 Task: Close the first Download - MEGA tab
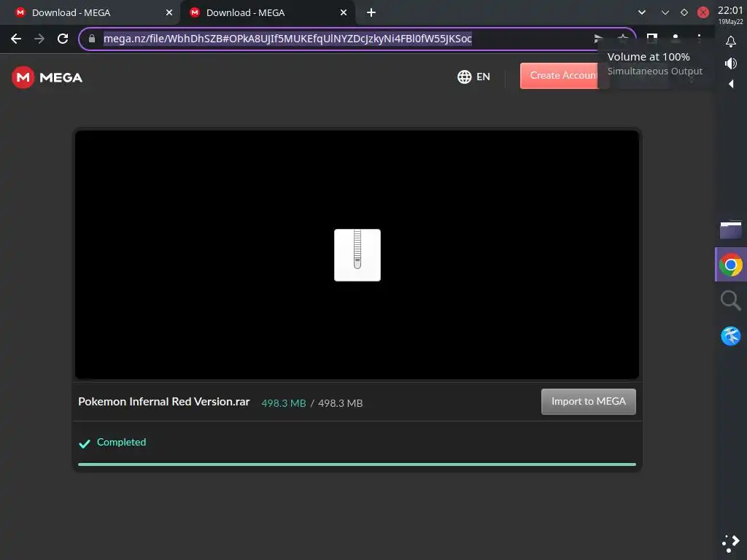(x=169, y=13)
